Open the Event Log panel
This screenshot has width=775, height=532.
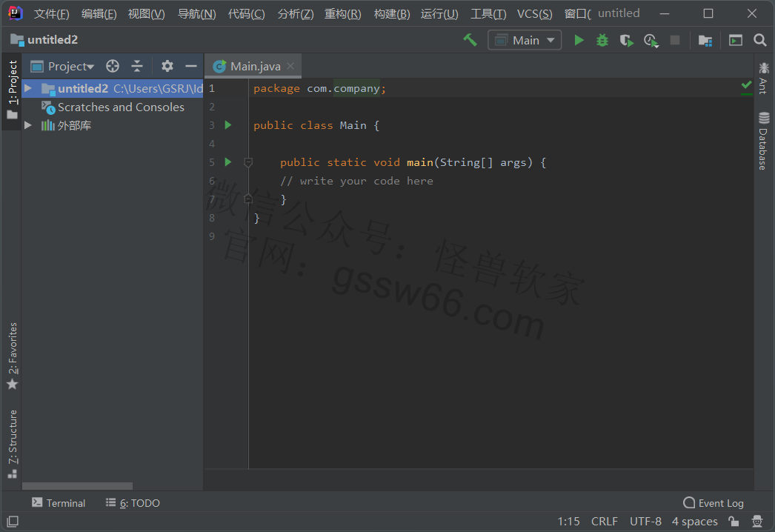(x=713, y=503)
